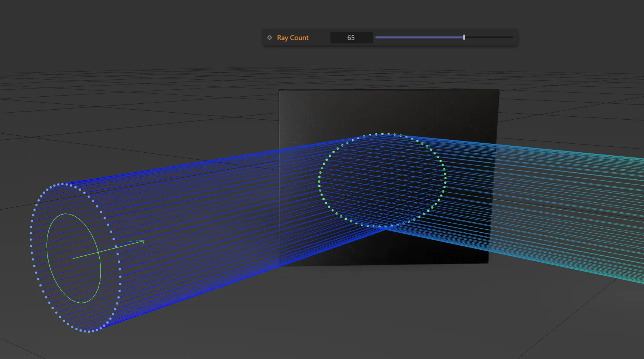This screenshot has width=644, height=359.
Task: Click the top edge of the black plane
Action: pyautogui.click(x=389, y=90)
